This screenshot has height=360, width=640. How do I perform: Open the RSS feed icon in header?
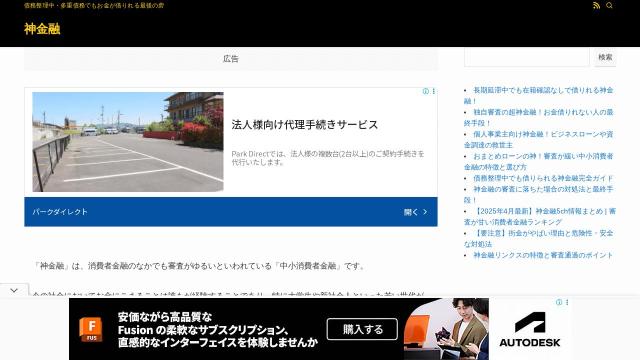pos(596,5)
